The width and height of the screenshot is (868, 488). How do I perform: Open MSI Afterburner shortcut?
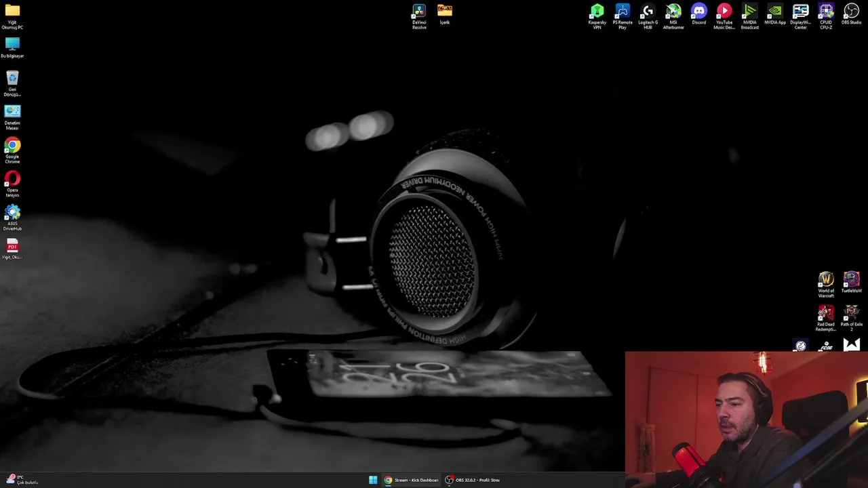(673, 16)
